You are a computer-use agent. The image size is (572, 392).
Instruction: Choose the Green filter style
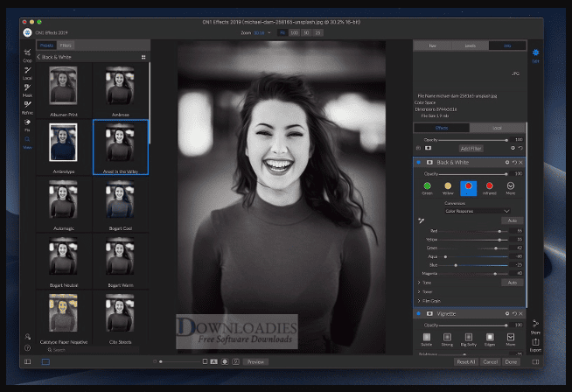(427, 188)
